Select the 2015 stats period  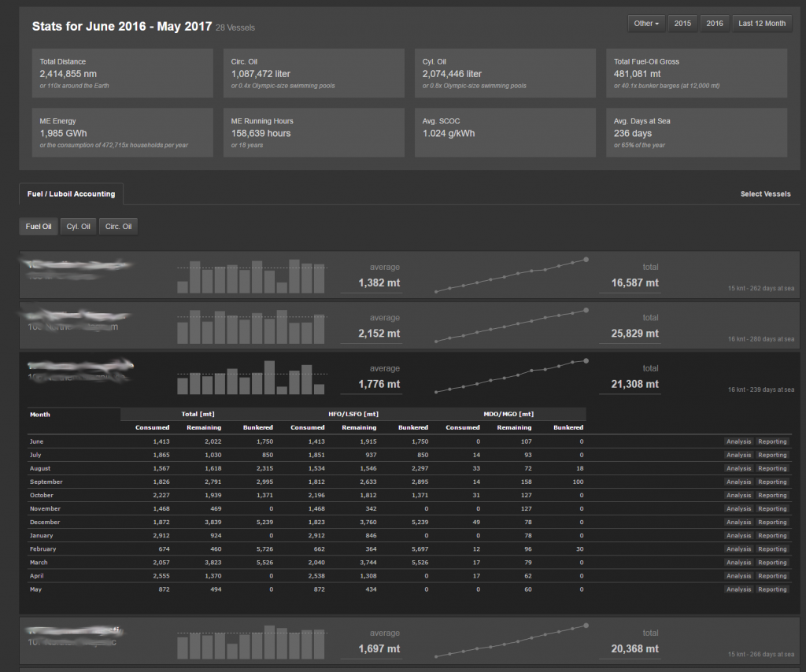point(682,24)
